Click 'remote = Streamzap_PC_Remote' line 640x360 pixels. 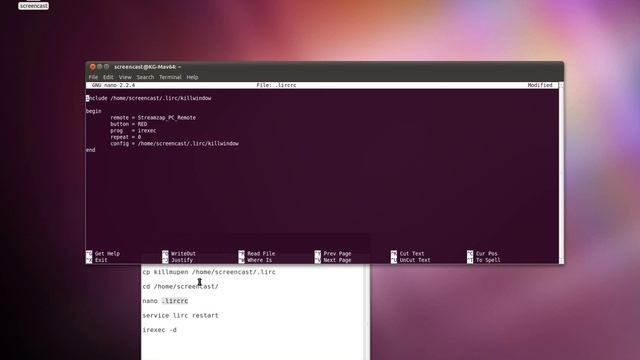click(153, 118)
